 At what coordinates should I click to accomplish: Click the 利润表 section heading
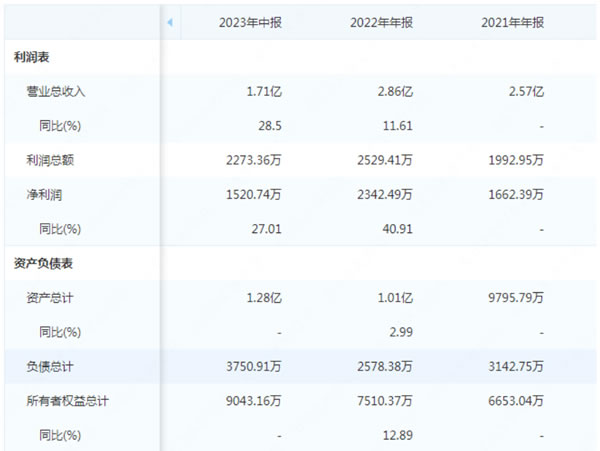[x=32, y=57]
